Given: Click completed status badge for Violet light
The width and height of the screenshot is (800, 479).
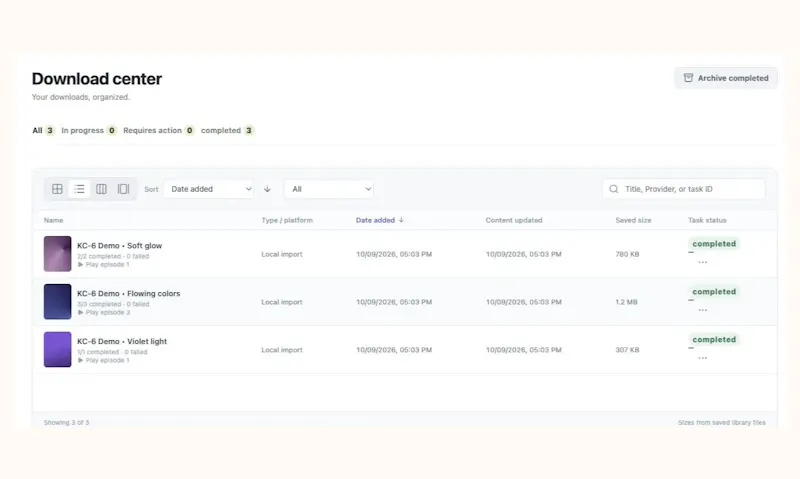Looking at the screenshot, I should pos(714,340).
